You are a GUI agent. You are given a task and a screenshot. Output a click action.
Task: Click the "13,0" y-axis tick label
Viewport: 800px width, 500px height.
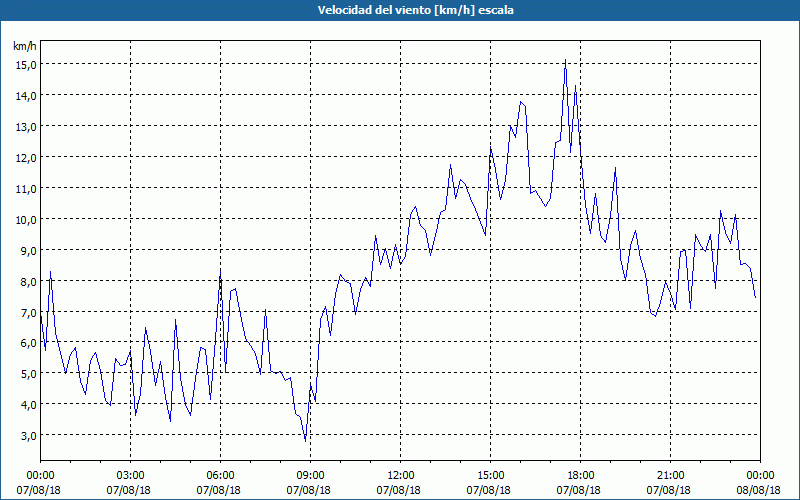25,127
